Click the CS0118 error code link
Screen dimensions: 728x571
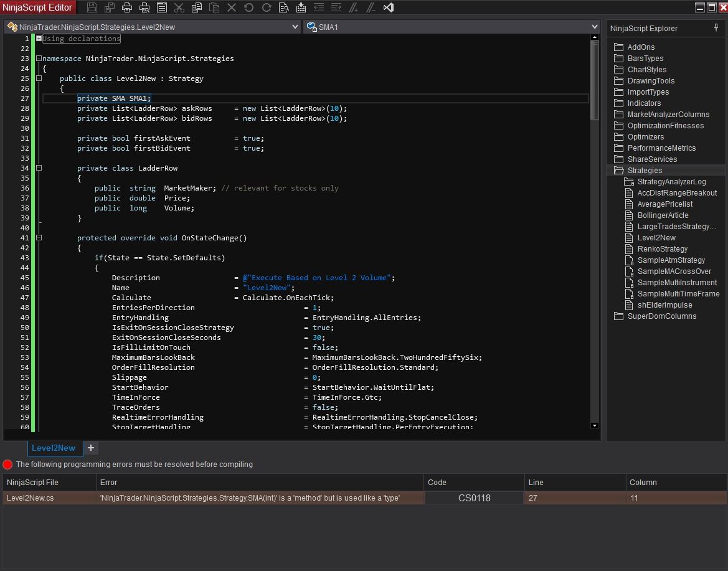click(x=474, y=498)
